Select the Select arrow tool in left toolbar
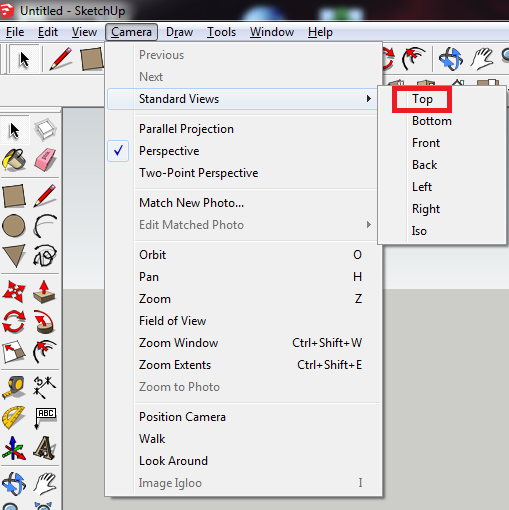 tap(14, 130)
